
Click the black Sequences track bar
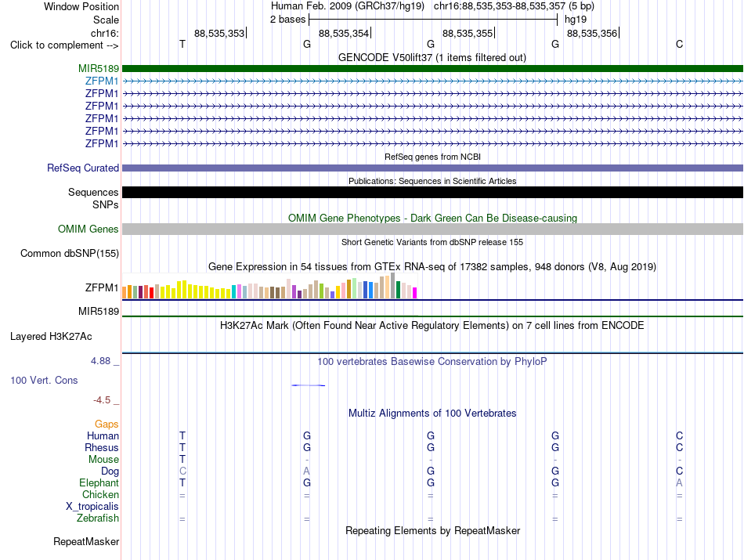tap(432, 192)
